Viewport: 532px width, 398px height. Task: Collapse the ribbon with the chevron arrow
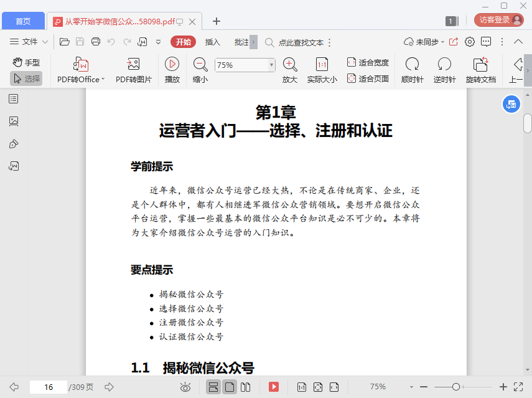click(x=519, y=42)
